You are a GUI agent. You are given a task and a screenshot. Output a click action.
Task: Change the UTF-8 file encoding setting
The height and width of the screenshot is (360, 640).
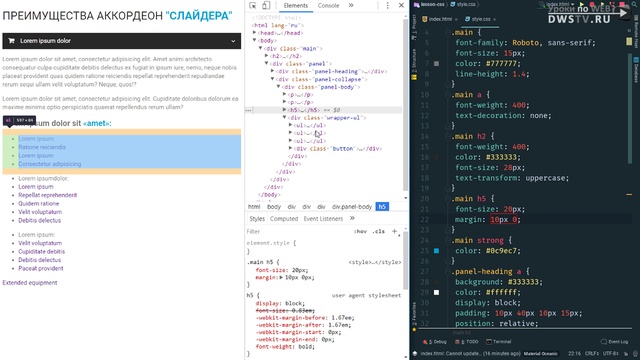(x=611, y=353)
